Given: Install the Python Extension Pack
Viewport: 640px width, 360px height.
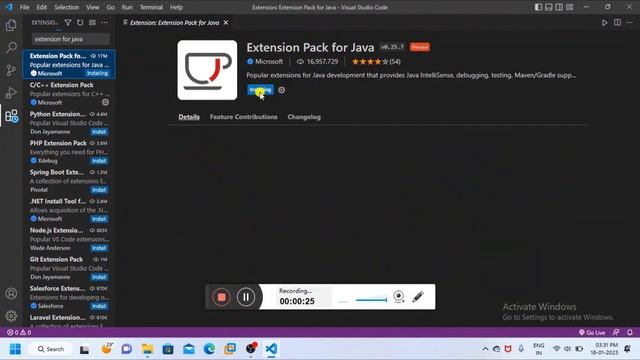Looking at the screenshot, I should (99, 132).
